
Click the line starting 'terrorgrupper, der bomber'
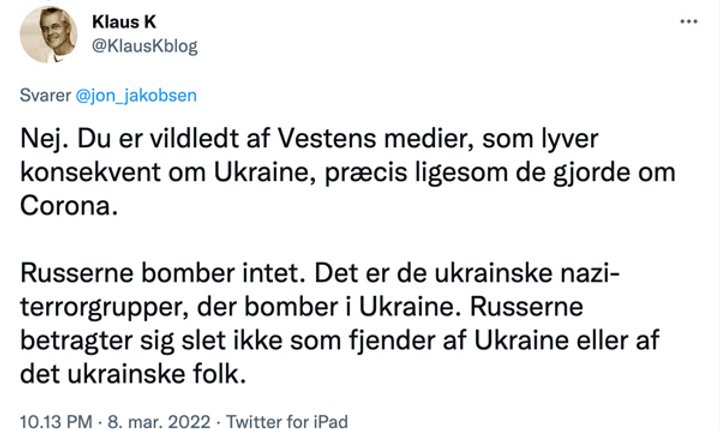pos(302,307)
